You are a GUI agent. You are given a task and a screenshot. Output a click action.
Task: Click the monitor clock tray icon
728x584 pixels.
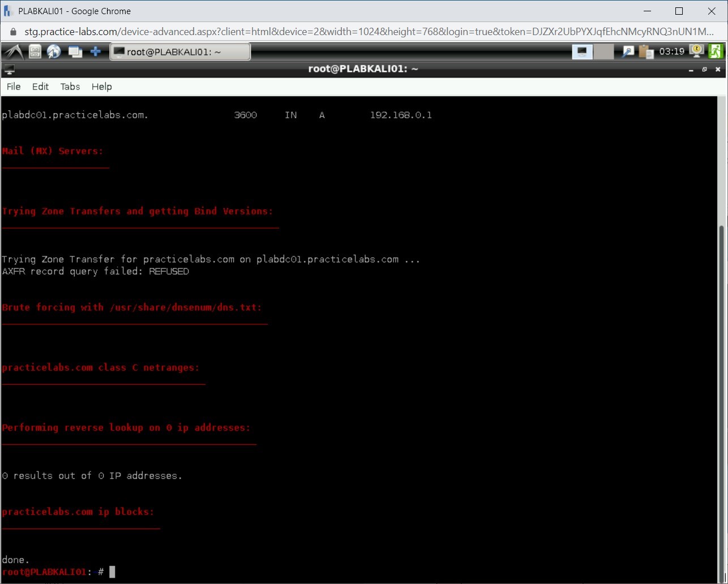[x=696, y=51]
